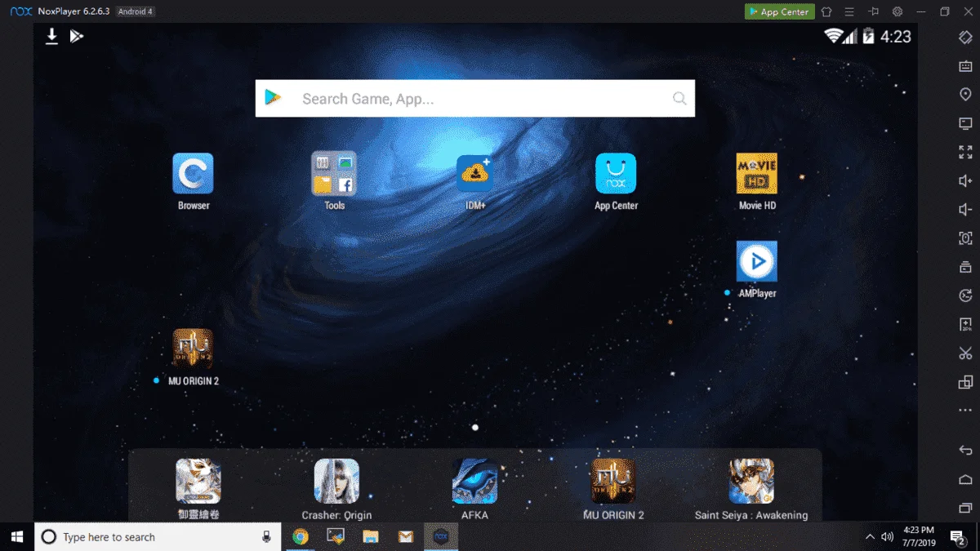Click the battery charging icon

click(x=869, y=36)
